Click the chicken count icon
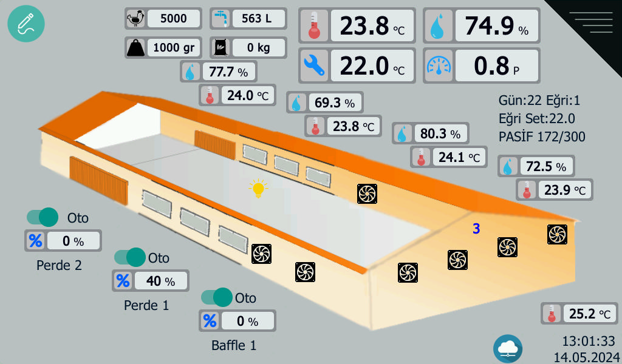Viewport: 622px width, 364px height. click(135, 19)
